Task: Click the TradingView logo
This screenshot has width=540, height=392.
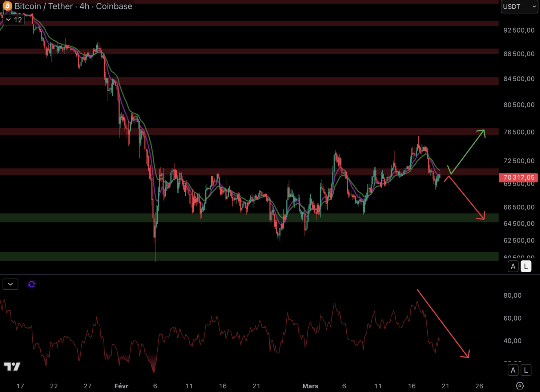Action: tap(12, 367)
